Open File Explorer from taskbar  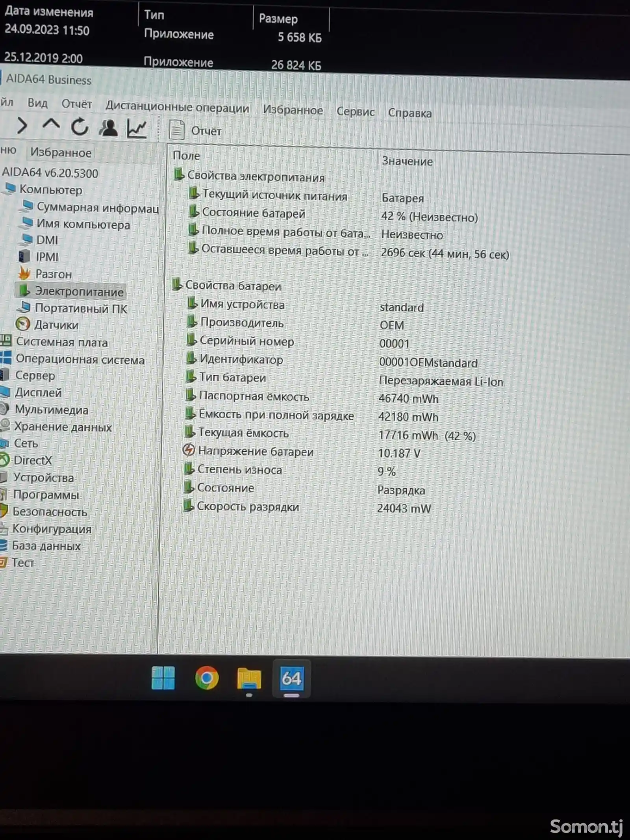click(249, 679)
